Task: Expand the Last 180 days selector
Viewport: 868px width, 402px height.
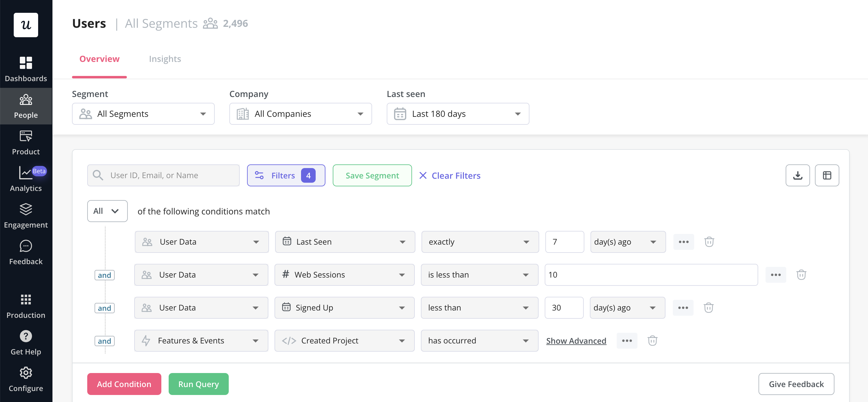Action: tap(457, 113)
